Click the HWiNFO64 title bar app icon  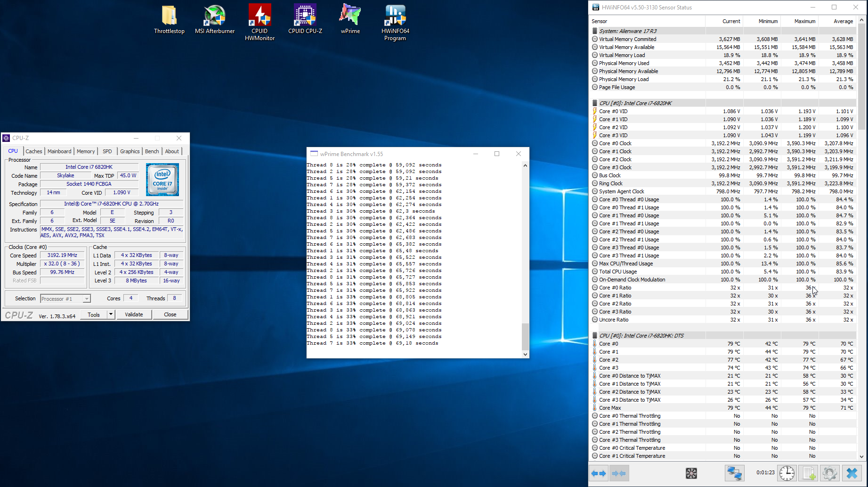[x=596, y=7]
